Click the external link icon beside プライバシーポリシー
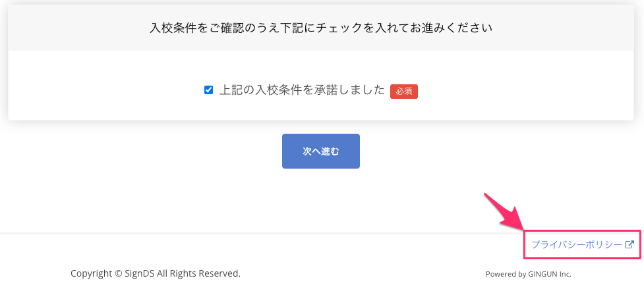 pyautogui.click(x=629, y=244)
